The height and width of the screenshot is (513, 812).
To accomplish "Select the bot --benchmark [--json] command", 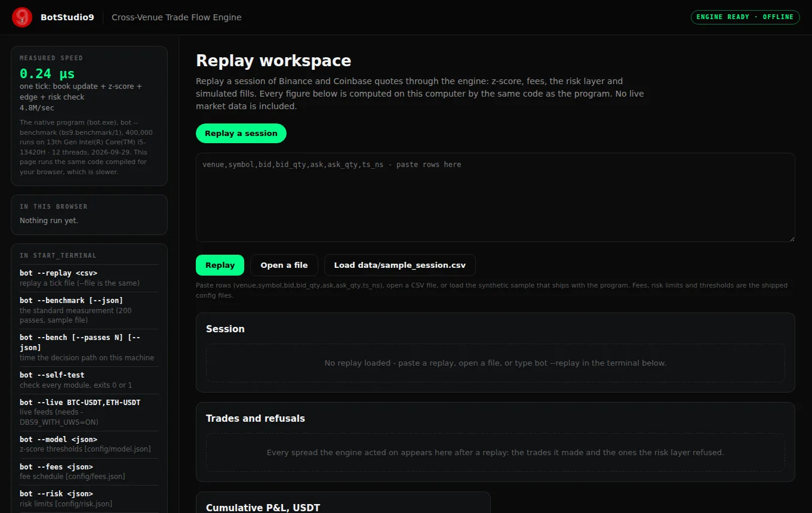I will (x=71, y=301).
